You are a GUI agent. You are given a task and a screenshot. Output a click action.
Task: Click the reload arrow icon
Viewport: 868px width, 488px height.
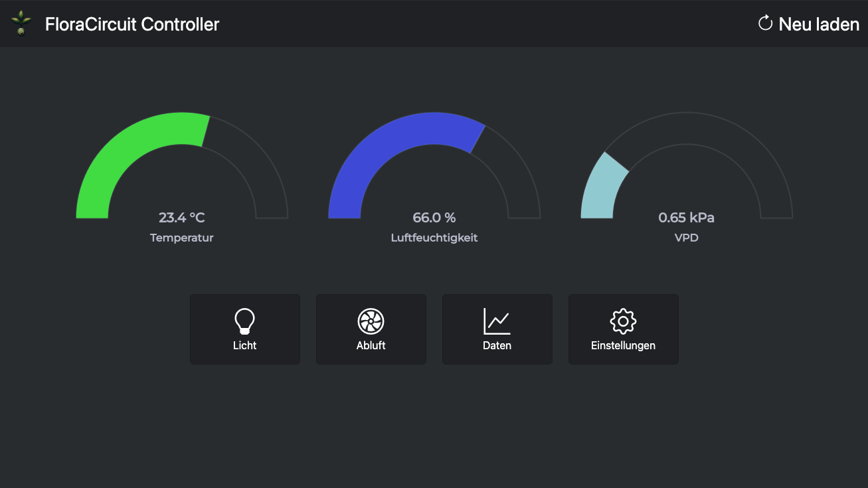(766, 23)
